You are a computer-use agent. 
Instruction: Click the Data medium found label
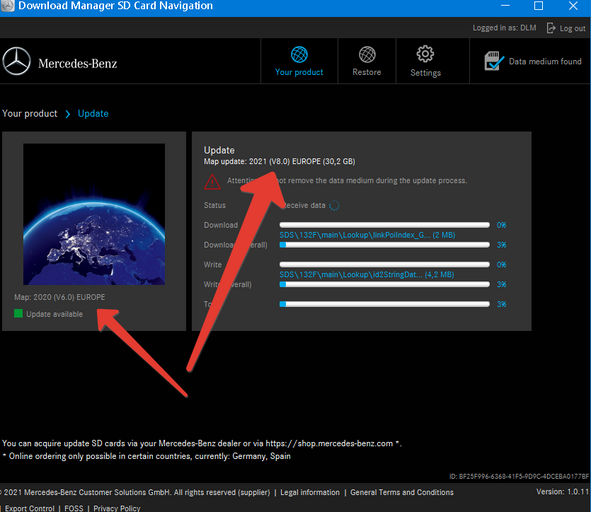pos(545,61)
